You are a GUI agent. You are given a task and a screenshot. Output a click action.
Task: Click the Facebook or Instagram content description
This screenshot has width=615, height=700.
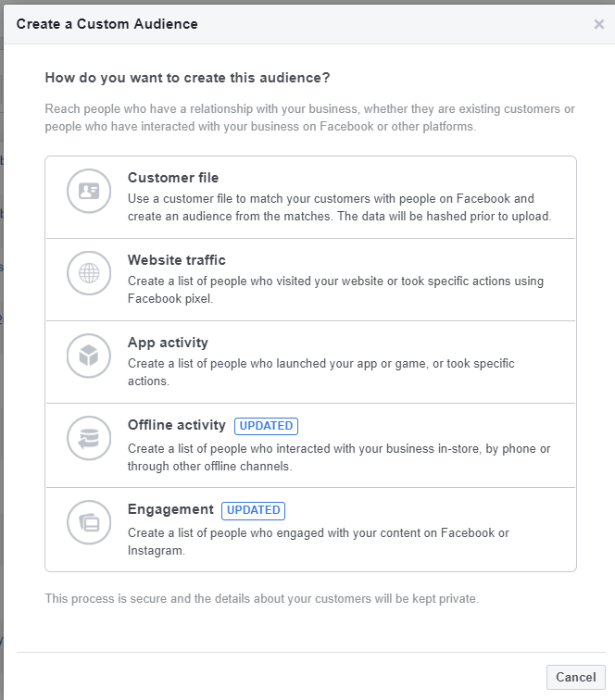pos(319,542)
